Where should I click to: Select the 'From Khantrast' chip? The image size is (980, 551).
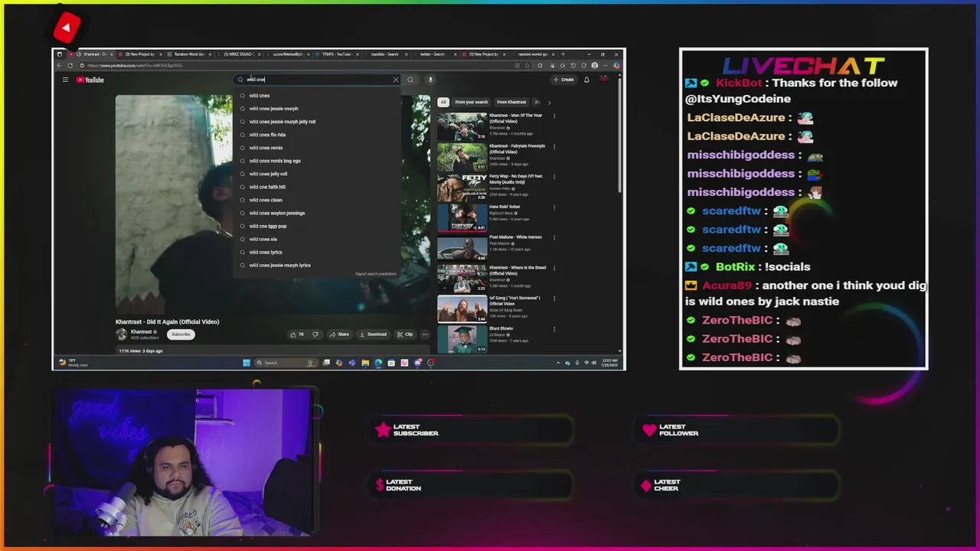[511, 102]
